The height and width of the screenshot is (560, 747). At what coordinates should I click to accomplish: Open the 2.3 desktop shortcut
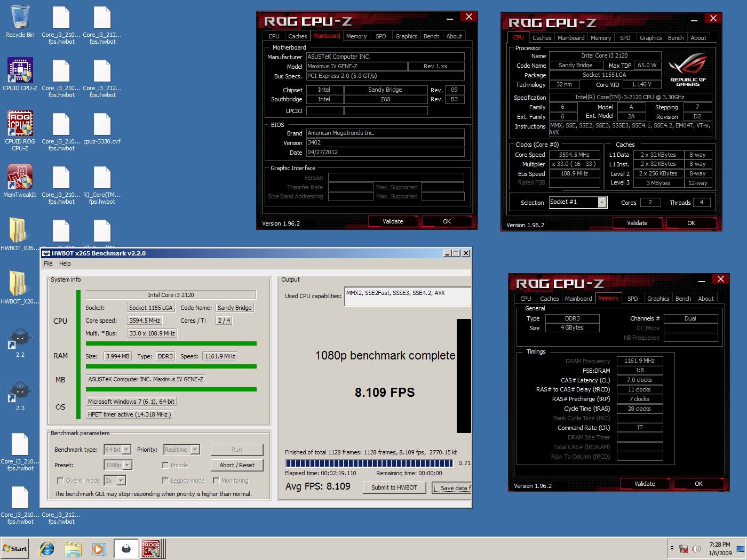20,396
